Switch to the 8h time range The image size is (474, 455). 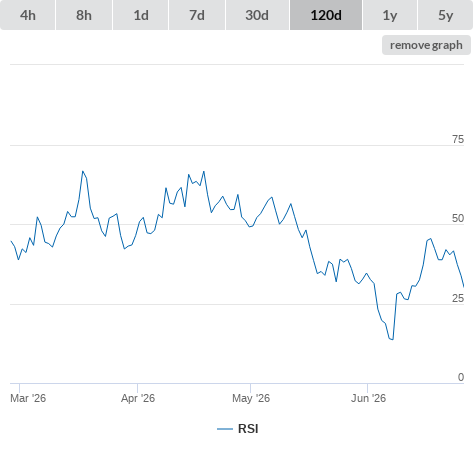point(84,15)
